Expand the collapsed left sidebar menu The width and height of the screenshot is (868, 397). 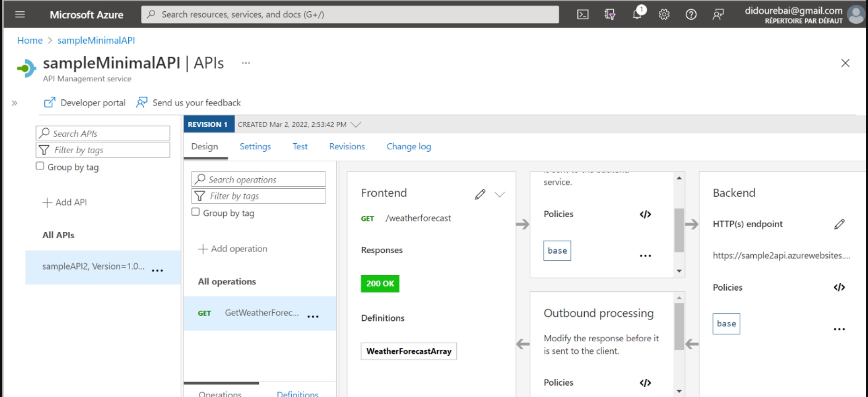(15, 103)
